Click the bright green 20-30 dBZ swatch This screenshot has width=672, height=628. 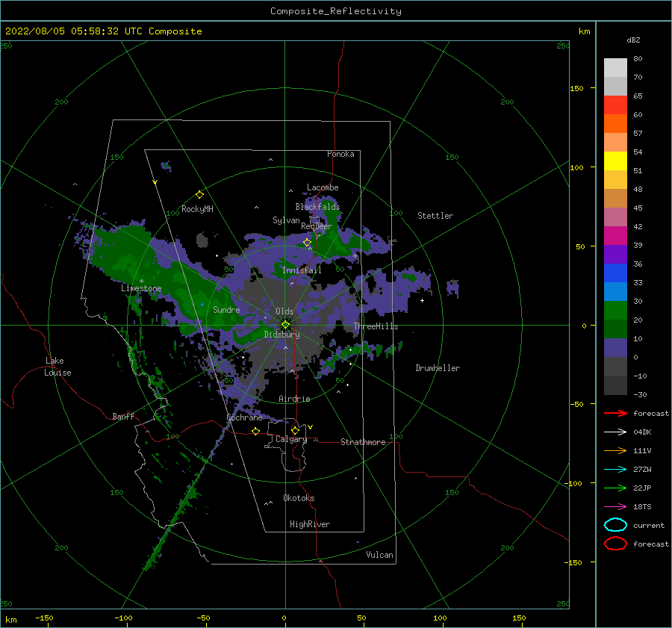[615, 311]
